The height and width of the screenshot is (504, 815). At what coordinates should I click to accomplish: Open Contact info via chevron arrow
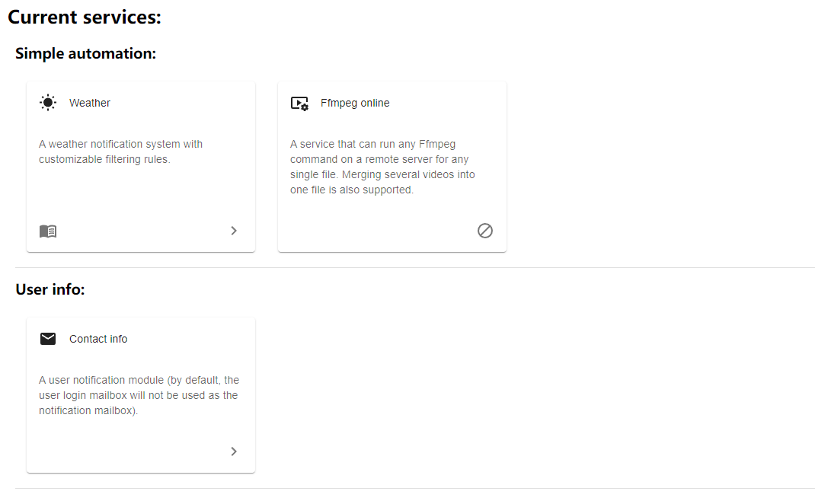[234, 451]
